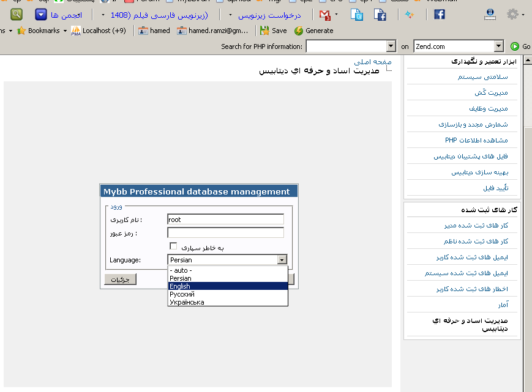
Task: Open the settings gear icon
Action: coord(512,14)
